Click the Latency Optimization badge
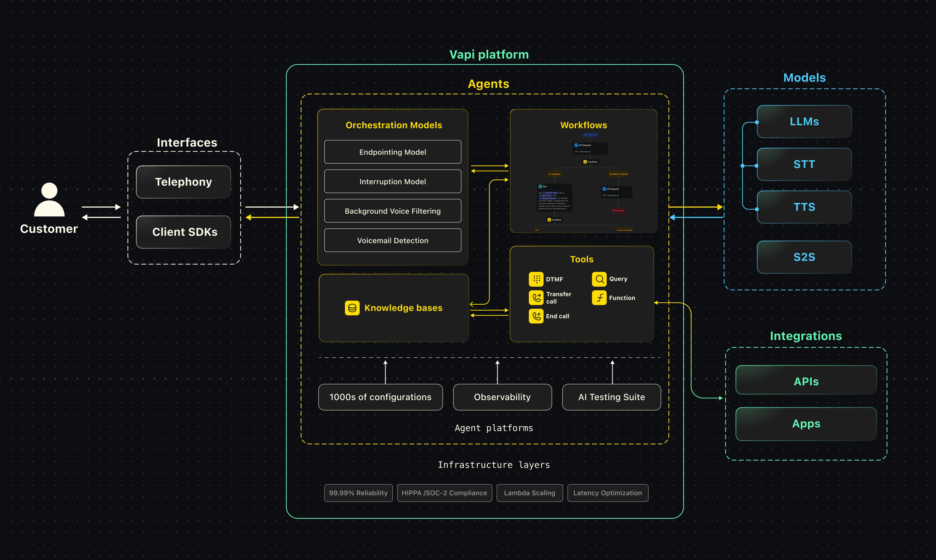The image size is (936, 560). [x=608, y=493]
